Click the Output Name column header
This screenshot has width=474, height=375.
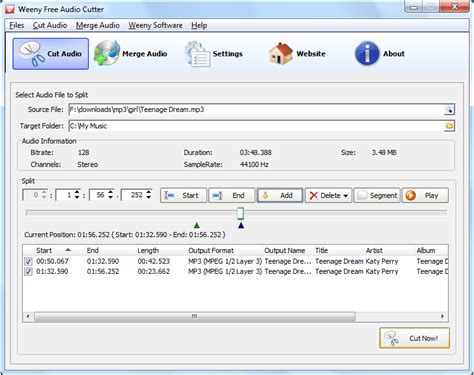click(285, 250)
